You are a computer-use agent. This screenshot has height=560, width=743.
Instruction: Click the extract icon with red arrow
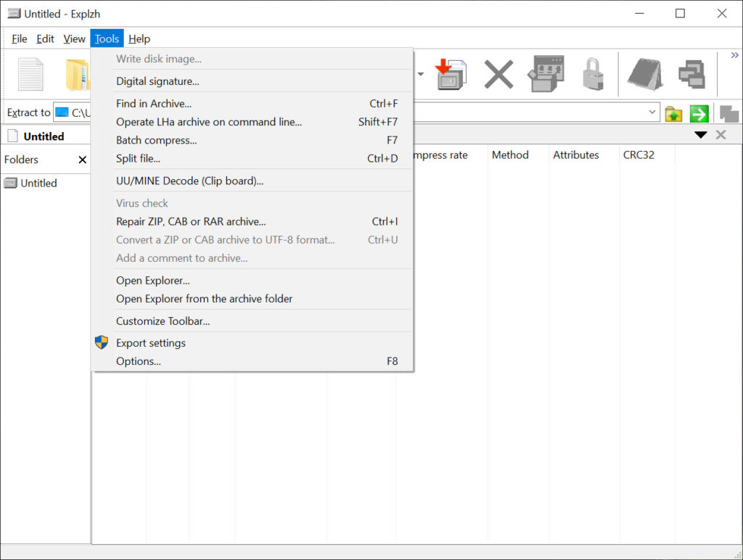point(451,74)
